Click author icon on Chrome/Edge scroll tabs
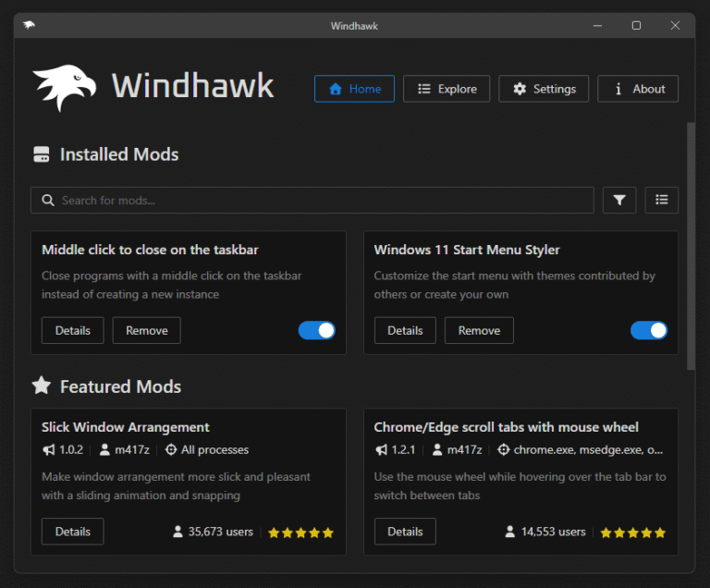The width and height of the screenshot is (710, 588). (x=437, y=450)
